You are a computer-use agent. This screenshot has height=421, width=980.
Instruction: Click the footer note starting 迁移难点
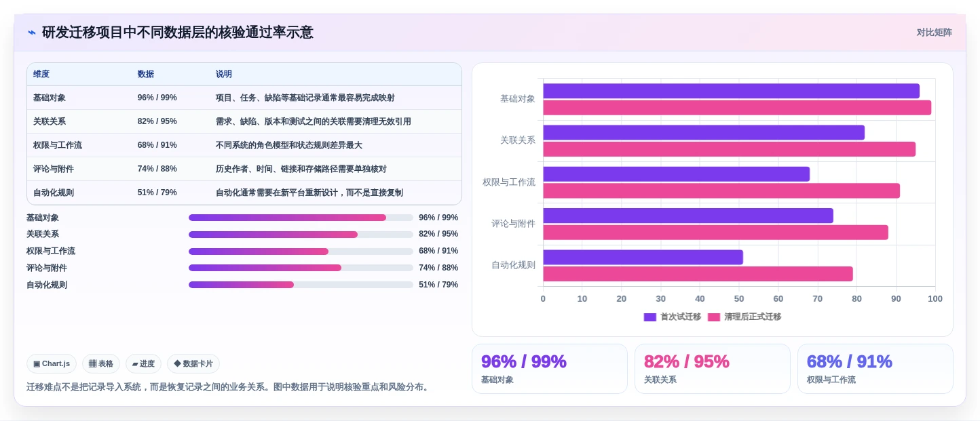[x=228, y=387]
